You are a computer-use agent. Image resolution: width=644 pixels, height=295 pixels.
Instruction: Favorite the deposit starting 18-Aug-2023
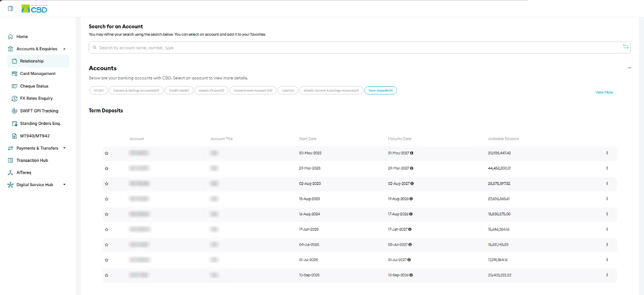(x=106, y=199)
